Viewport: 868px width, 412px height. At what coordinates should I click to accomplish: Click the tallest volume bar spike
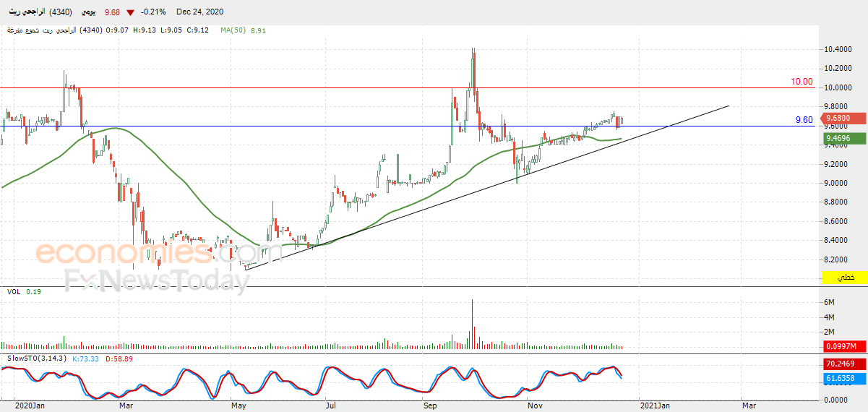point(473,325)
